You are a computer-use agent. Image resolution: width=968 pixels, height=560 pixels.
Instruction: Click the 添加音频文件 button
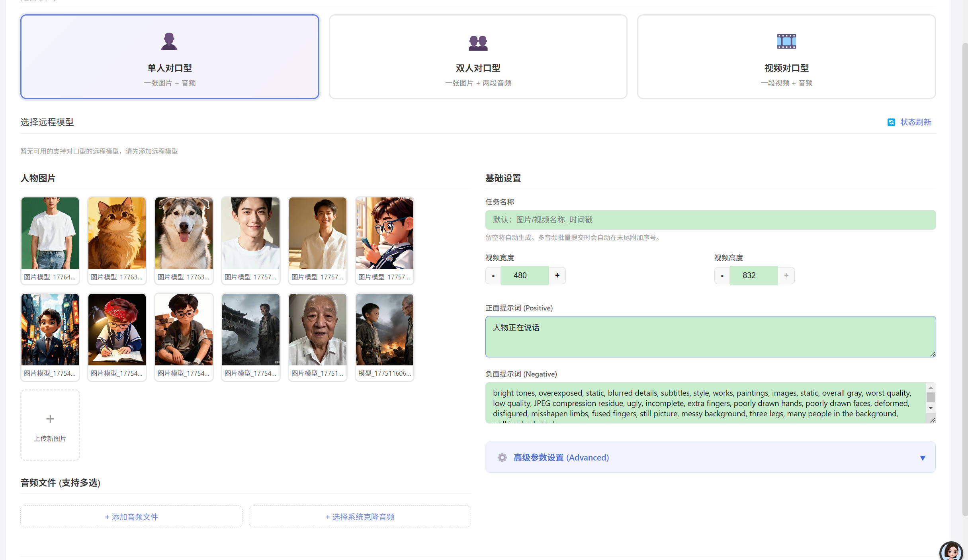click(x=131, y=517)
